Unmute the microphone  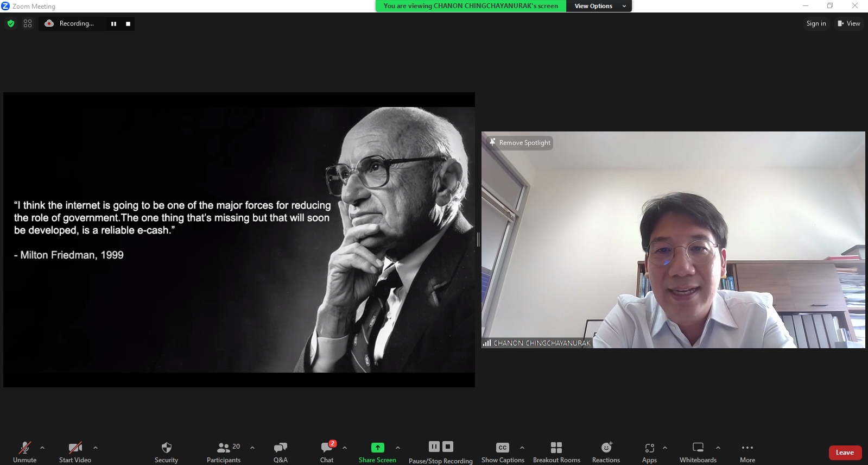(x=24, y=452)
